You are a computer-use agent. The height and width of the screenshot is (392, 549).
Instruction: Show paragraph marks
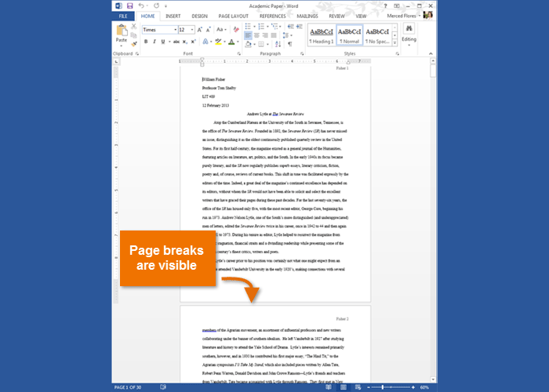tap(290, 44)
